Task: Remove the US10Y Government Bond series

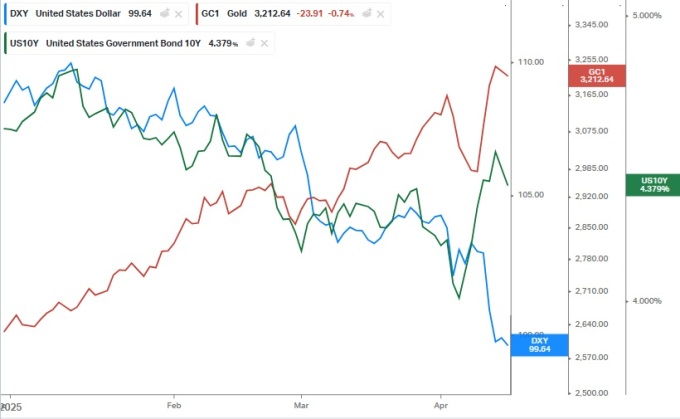Action: coord(265,43)
